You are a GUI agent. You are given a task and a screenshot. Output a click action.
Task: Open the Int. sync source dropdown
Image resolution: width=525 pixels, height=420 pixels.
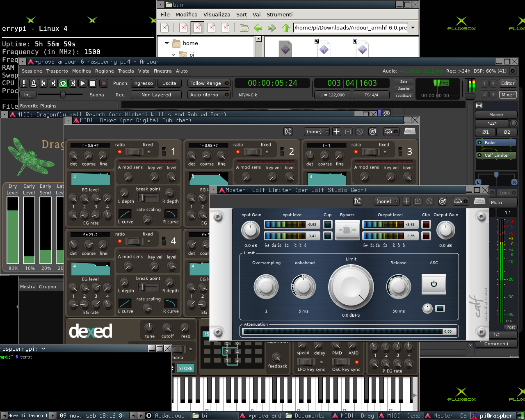pos(27,95)
